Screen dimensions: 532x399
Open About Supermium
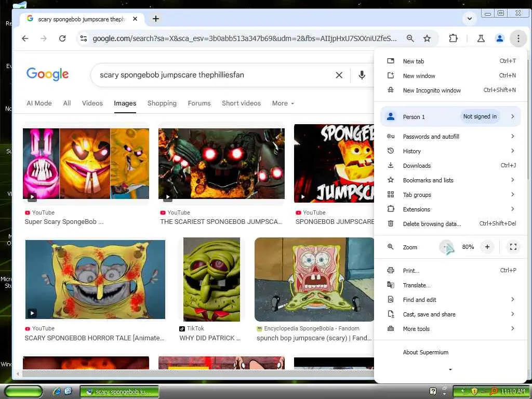[450, 352]
